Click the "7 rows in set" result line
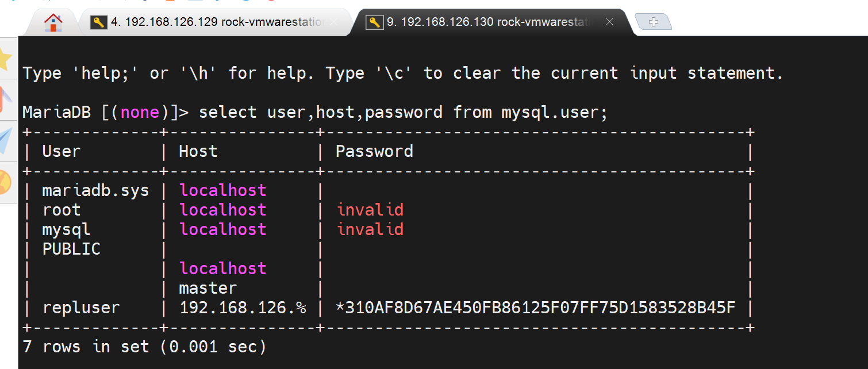The height and width of the screenshot is (369, 868). click(144, 347)
